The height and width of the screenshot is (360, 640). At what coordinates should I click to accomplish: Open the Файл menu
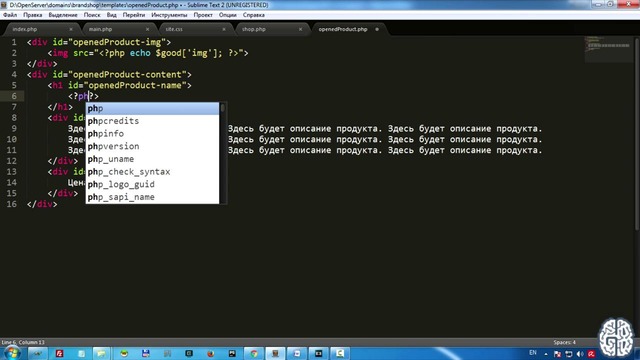point(10,15)
